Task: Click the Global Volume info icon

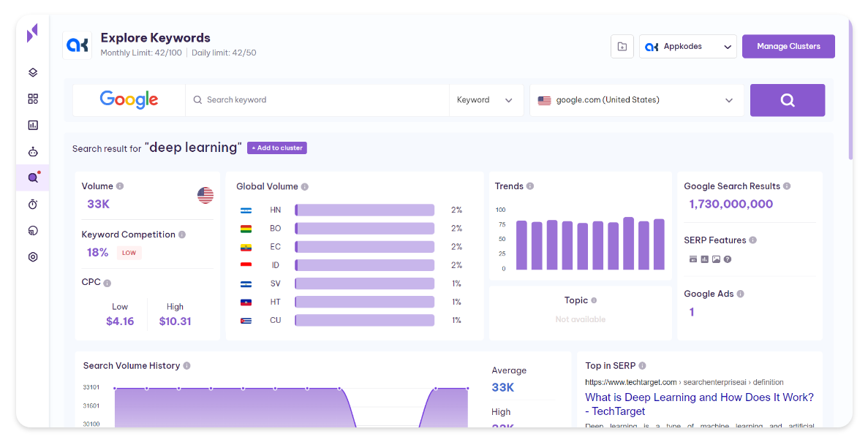Action: (x=305, y=187)
